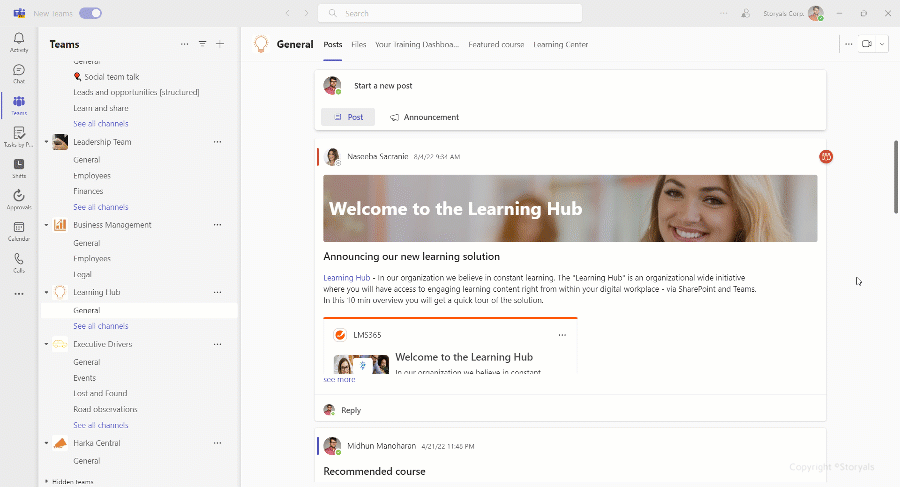Open Tasks by Planner app
Image resolution: width=900 pixels, height=487 pixels.
point(19,137)
